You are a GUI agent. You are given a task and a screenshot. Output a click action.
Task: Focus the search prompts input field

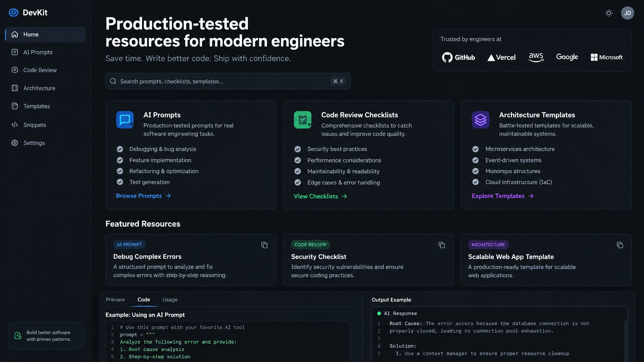[228, 81]
